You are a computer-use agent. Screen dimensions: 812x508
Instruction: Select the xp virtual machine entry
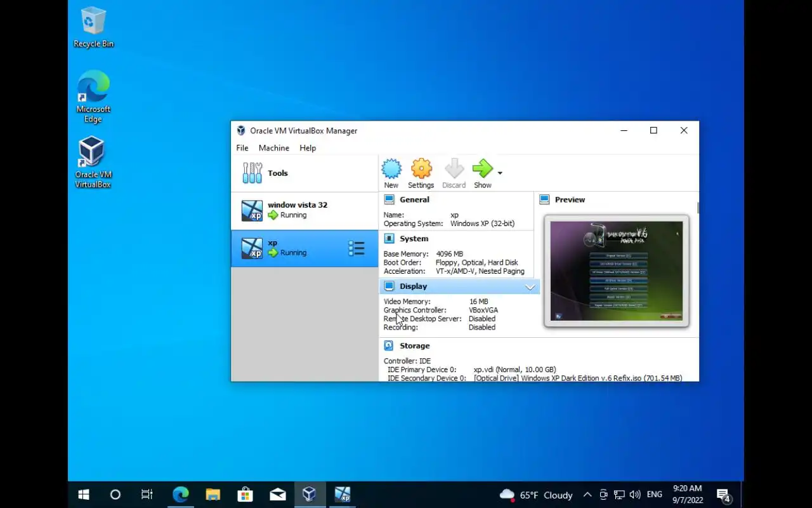[304, 248]
